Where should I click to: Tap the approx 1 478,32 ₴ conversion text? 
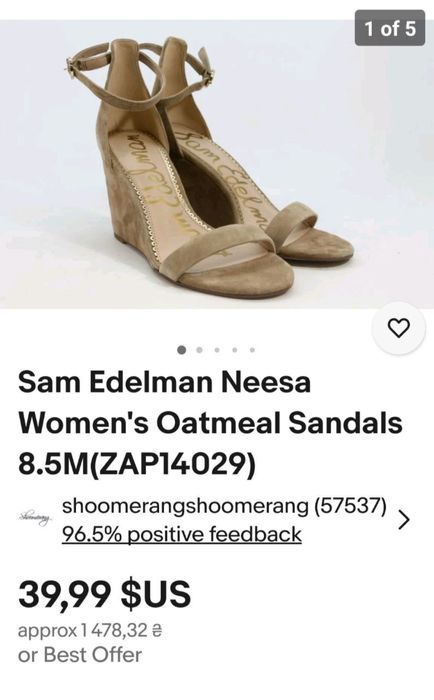pos(90,631)
